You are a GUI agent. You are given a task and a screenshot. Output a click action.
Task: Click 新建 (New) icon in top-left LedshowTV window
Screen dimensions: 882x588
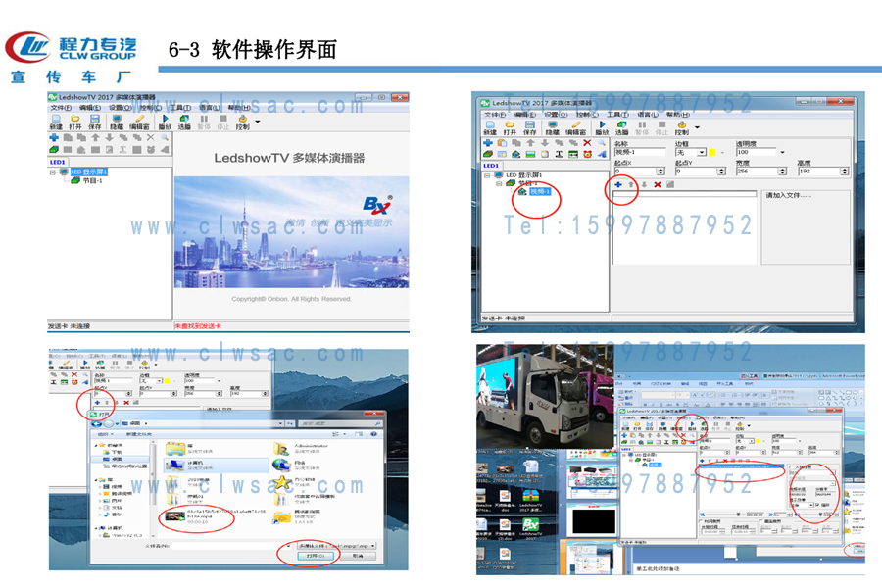pyautogui.click(x=55, y=121)
